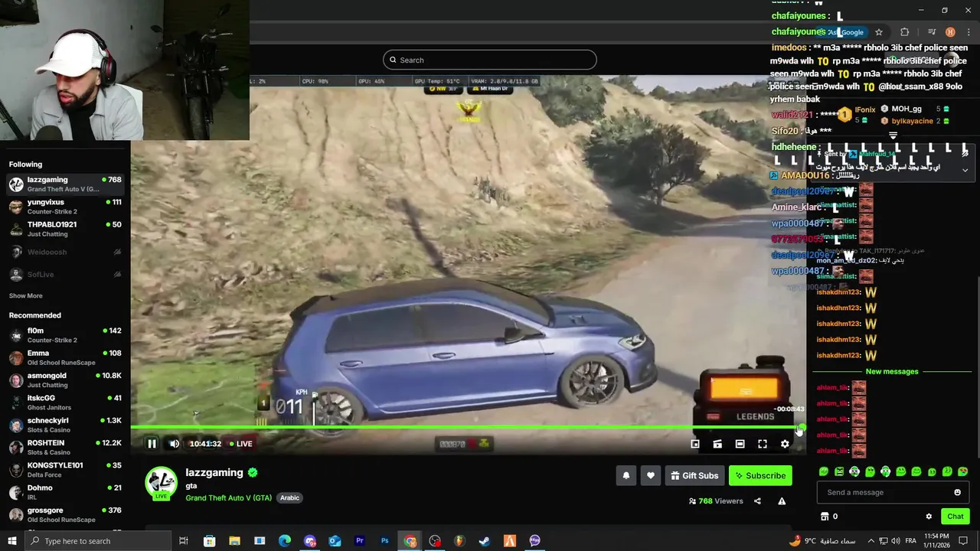Toggle theater mode on player
Screen dimensions: 980x551
click(740, 444)
